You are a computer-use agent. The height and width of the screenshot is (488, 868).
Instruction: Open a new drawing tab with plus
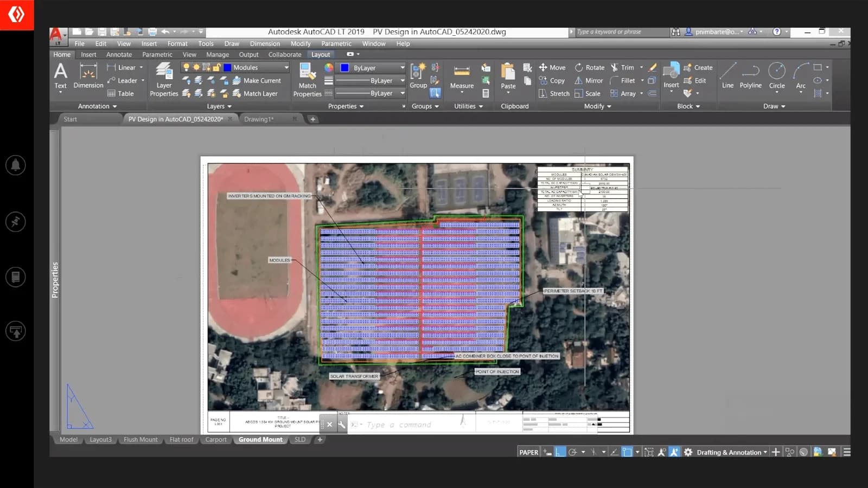coord(312,119)
